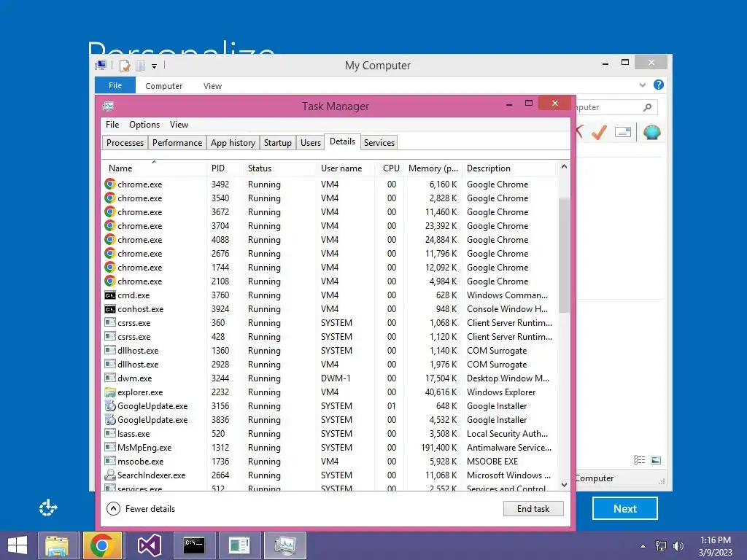Open Visual Studio from the taskbar

tap(149, 545)
